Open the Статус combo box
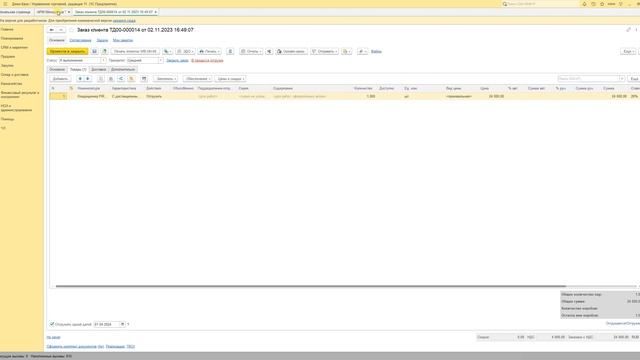640x360 pixels. click(x=83, y=60)
